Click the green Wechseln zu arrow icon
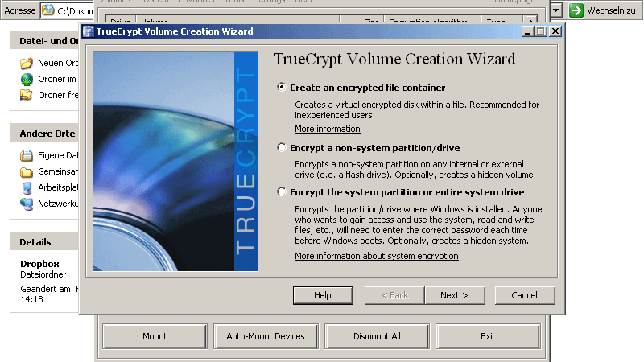 576,10
